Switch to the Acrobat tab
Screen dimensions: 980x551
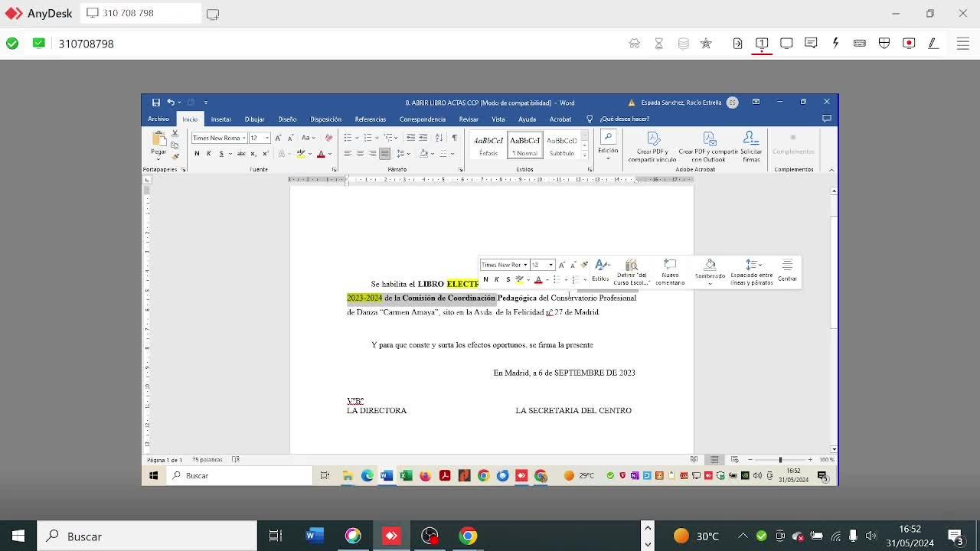[x=560, y=119]
